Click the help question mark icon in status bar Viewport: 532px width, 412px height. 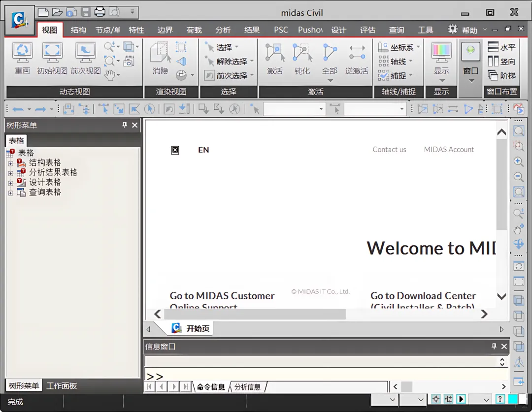tap(500, 399)
